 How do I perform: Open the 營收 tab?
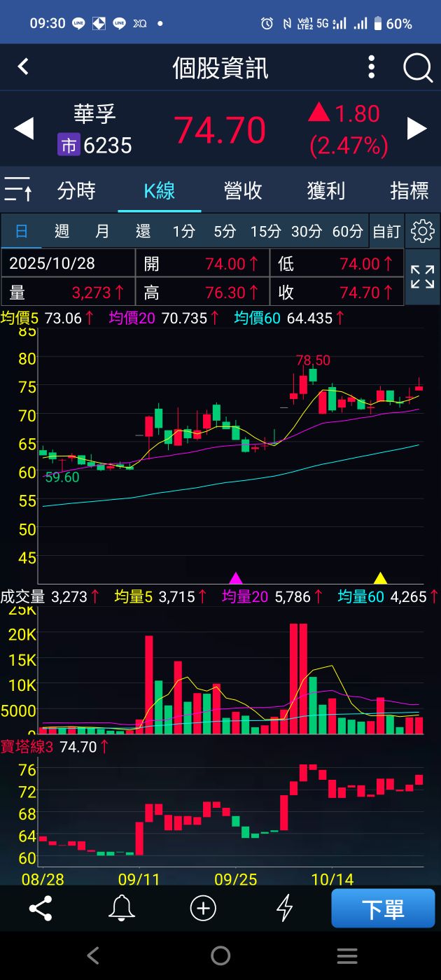coord(243,190)
